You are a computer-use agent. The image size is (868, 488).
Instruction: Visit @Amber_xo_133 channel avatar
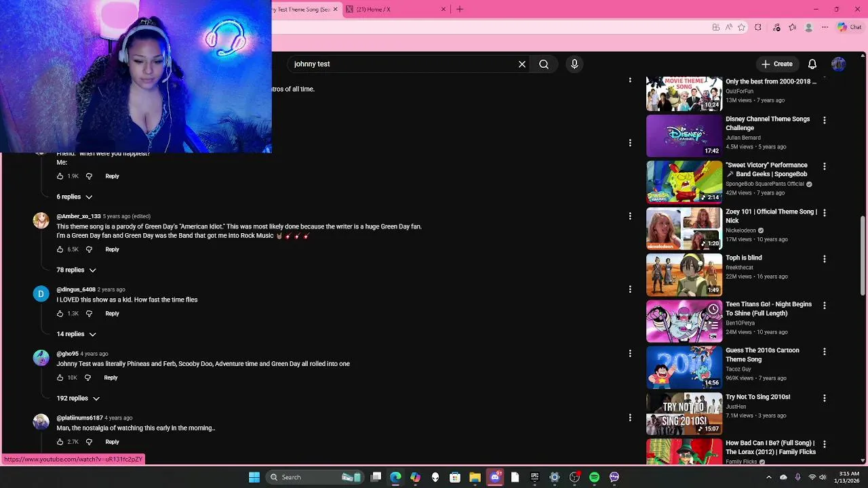pos(41,221)
